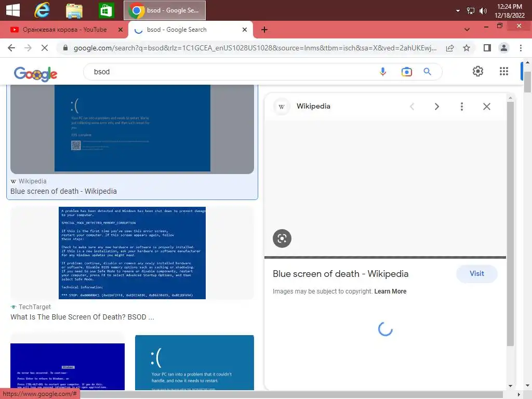Open What Is The Blue Screen Of Death link

82,317
